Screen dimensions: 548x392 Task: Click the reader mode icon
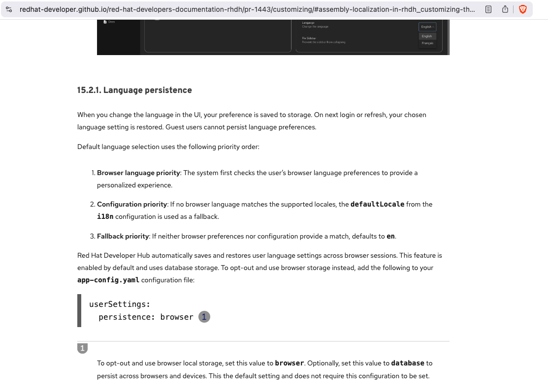pyautogui.click(x=488, y=9)
